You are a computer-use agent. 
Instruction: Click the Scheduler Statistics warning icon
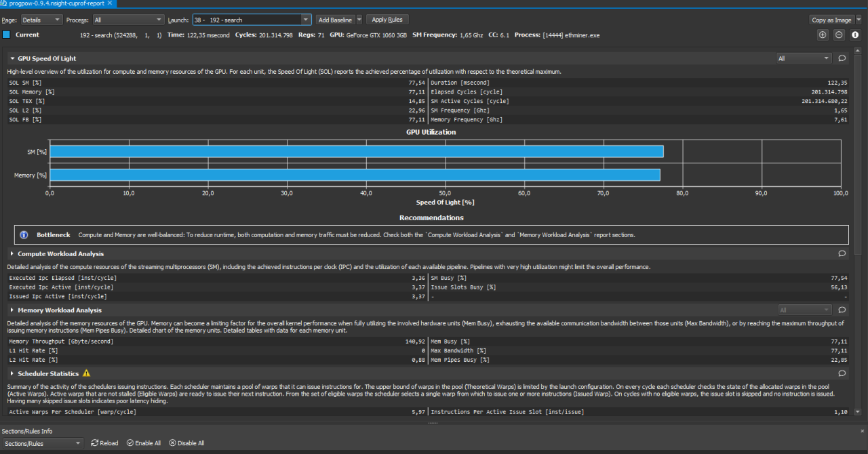coord(86,373)
